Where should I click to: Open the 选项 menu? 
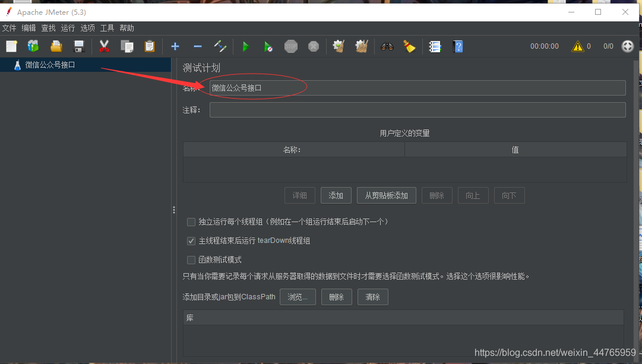tap(88, 28)
